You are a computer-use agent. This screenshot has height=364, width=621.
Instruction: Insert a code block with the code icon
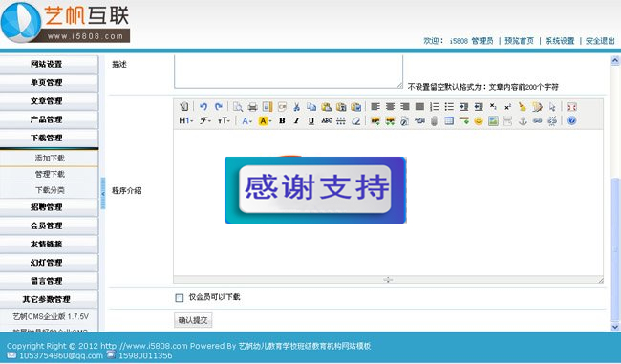(x=282, y=107)
